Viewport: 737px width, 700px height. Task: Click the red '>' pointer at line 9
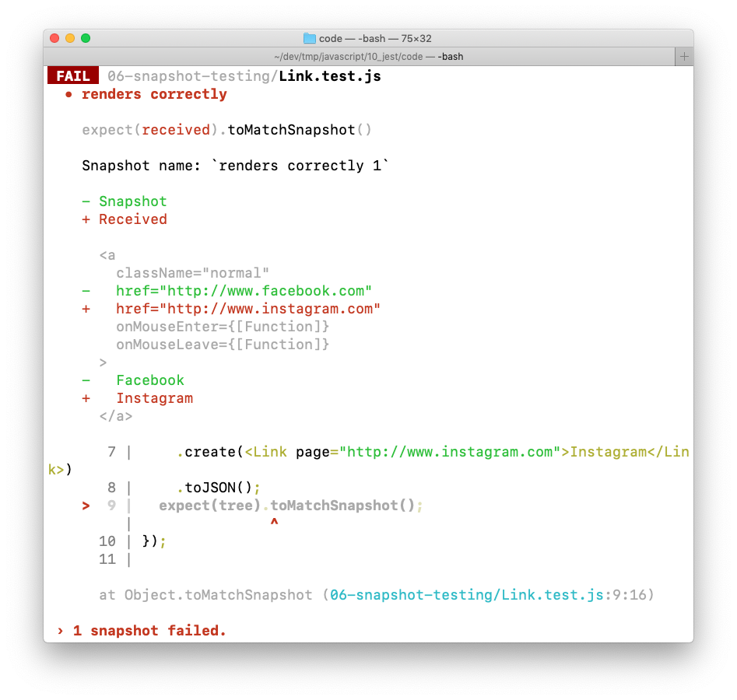pyautogui.click(x=86, y=506)
